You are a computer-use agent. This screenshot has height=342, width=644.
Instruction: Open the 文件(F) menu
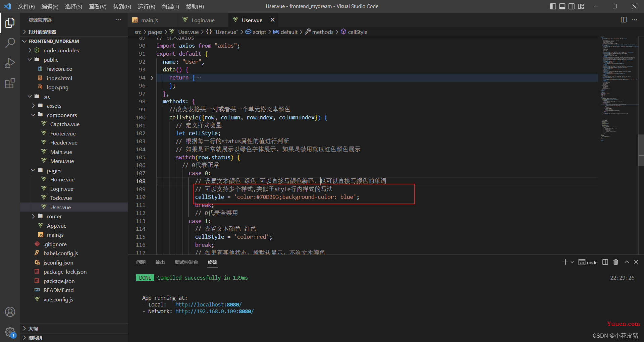[26, 6]
